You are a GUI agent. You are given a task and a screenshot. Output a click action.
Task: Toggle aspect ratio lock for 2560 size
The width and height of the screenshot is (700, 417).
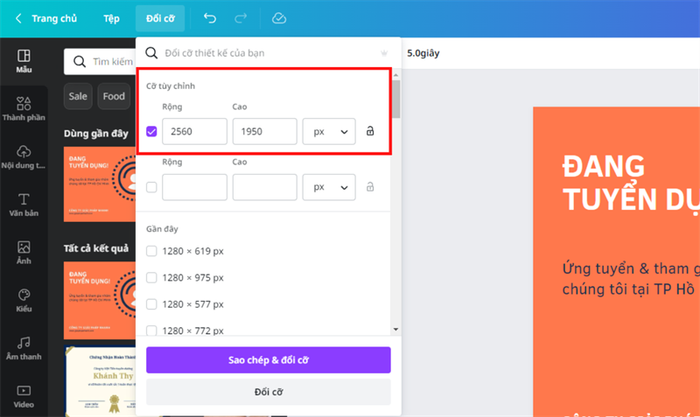pyautogui.click(x=370, y=131)
